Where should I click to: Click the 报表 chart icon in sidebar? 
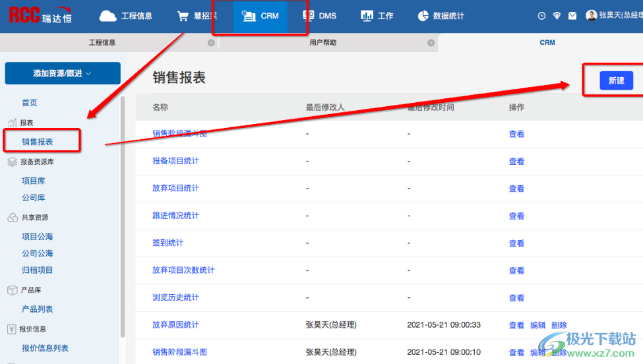click(x=13, y=123)
